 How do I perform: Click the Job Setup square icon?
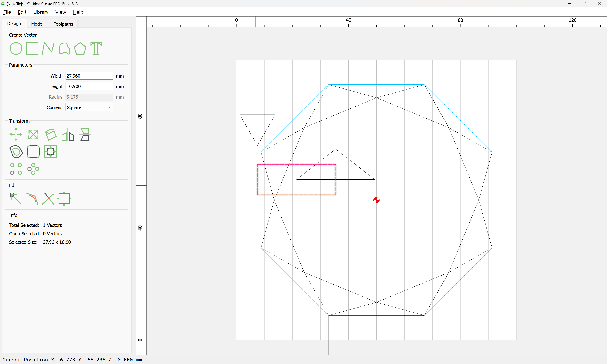click(x=64, y=199)
